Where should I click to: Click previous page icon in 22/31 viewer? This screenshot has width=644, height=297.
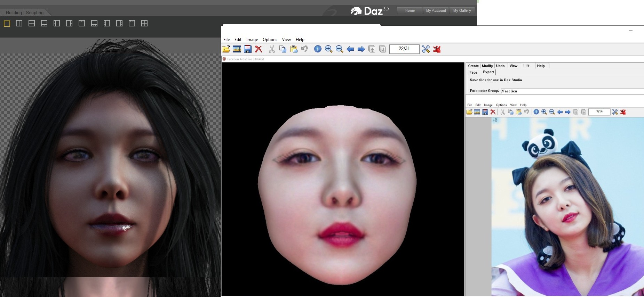click(372, 49)
